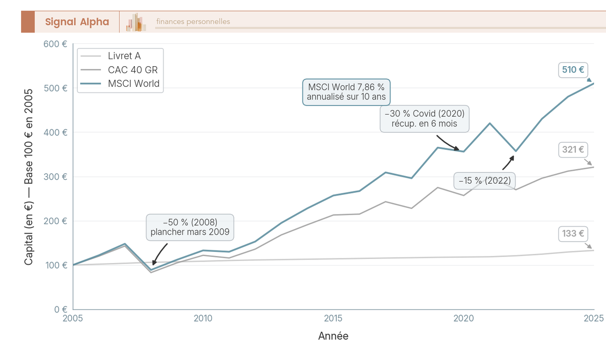The width and height of the screenshot is (606, 364).
Task: Click the MSCI World legend line swatch
Action: click(x=91, y=84)
